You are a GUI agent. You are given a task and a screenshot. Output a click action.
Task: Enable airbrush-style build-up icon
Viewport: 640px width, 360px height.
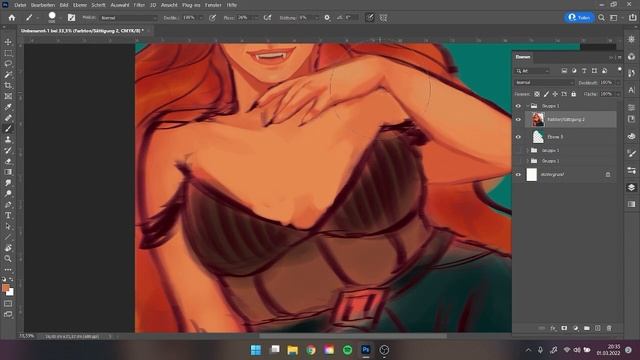[x=267, y=18]
